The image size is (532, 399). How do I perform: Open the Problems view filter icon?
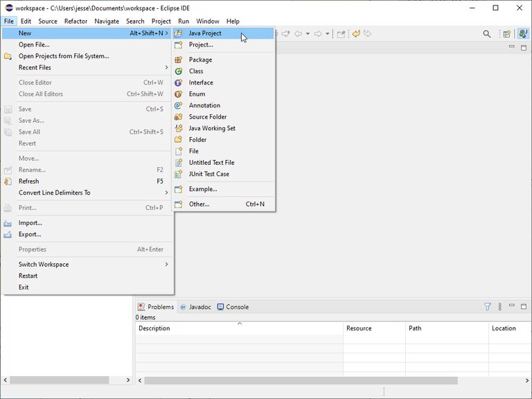[x=487, y=307]
